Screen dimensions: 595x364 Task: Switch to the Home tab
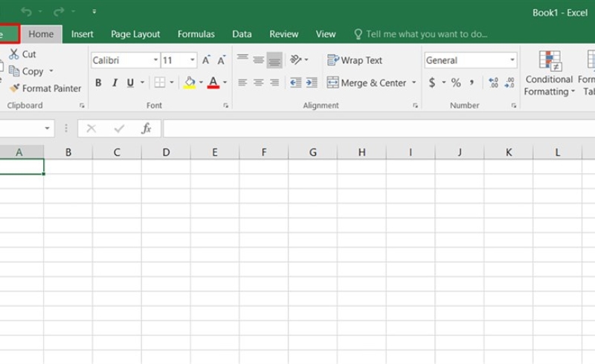(41, 34)
